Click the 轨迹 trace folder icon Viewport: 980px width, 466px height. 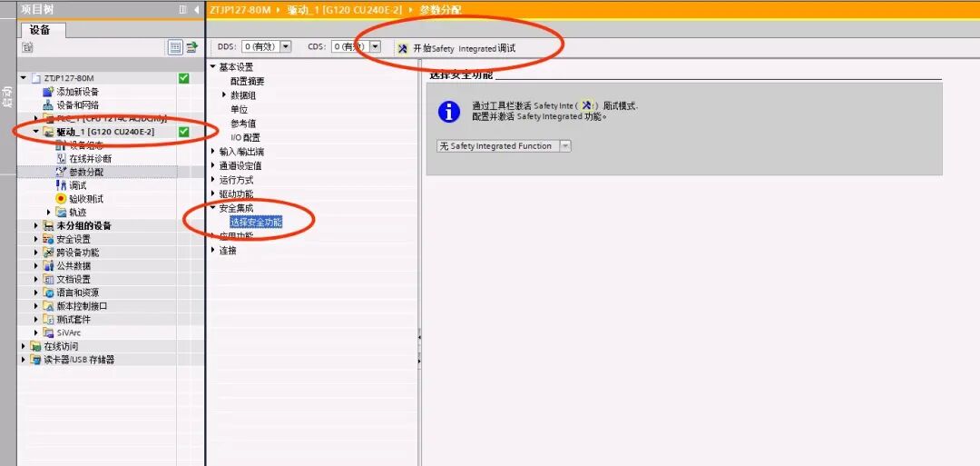[62, 212]
